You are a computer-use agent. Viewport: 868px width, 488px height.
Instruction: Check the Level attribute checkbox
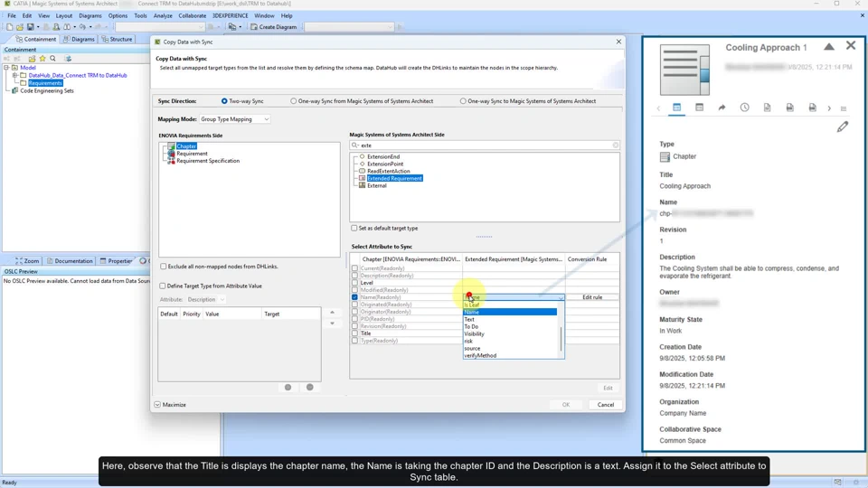point(354,283)
